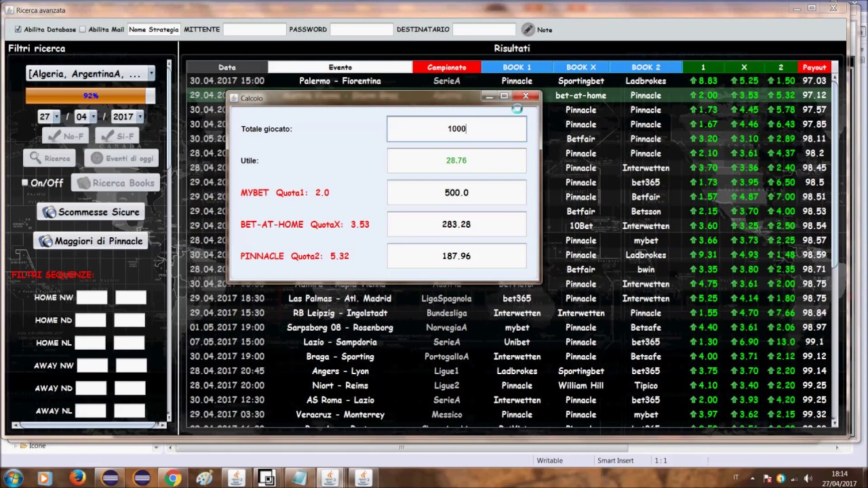Click the filter panel vertical scrollbar
This screenshot has width=868, height=488.
coord(170,241)
